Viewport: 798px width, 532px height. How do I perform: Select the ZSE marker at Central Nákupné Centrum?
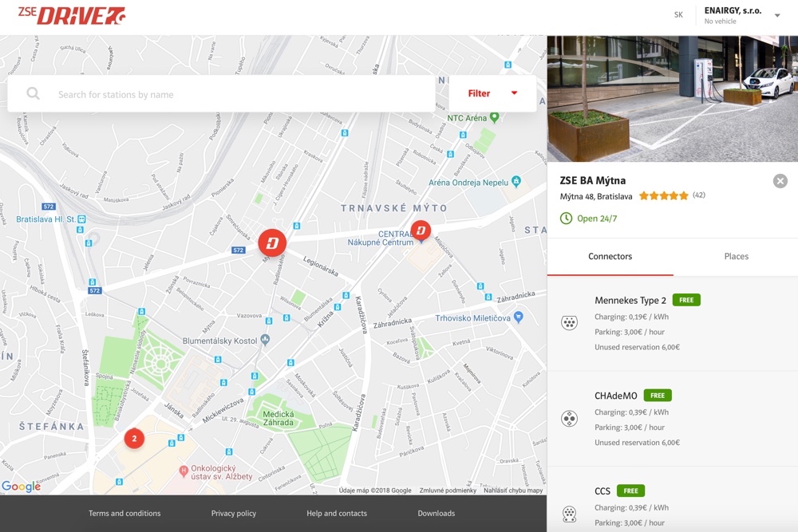[x=421, y=231]
